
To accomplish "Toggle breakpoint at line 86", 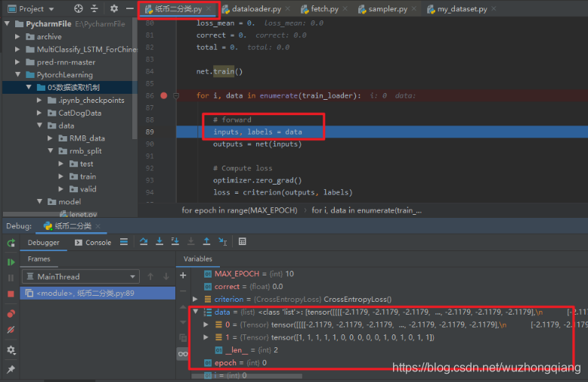I will click(x=164, y=96).
